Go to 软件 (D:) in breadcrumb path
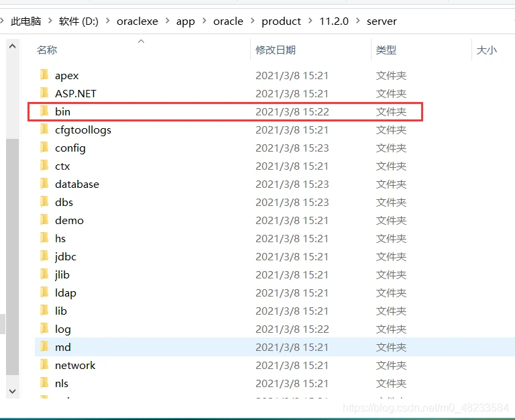The image size is (515, 420). (x=78, y=21)
